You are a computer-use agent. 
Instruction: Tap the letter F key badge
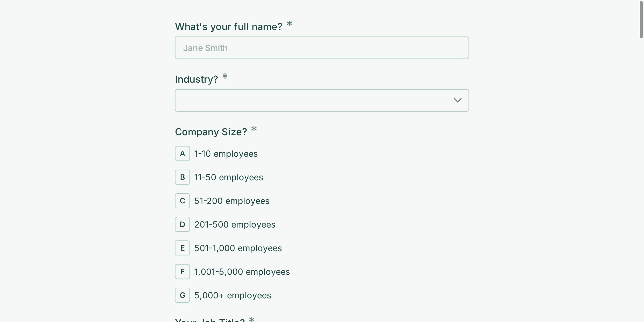coord(182,272)
